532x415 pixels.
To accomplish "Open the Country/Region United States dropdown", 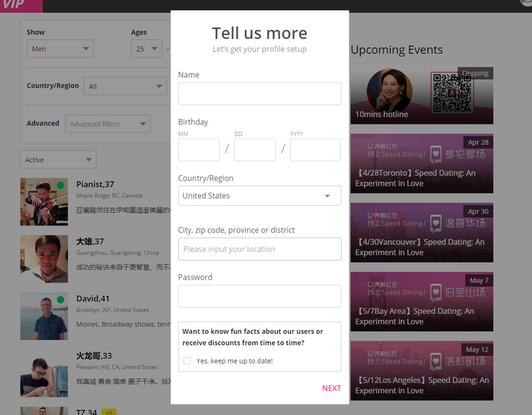I will (x=260, y=196).
